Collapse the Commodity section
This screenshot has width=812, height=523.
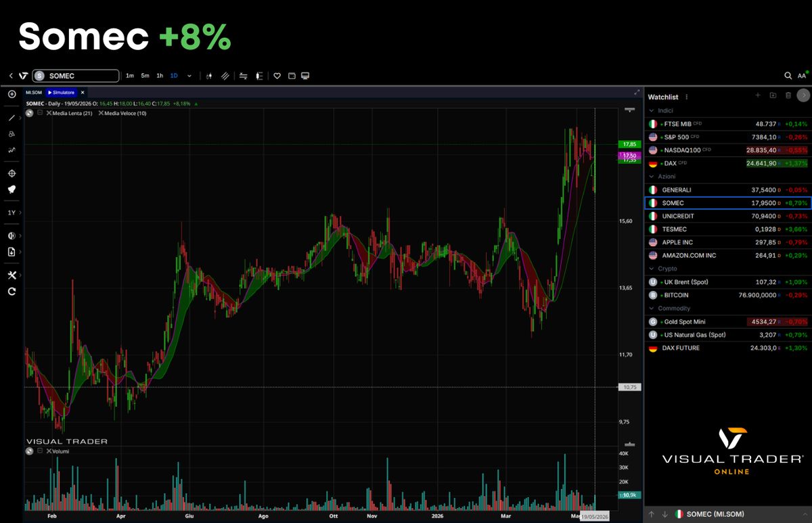coord(652,309)
